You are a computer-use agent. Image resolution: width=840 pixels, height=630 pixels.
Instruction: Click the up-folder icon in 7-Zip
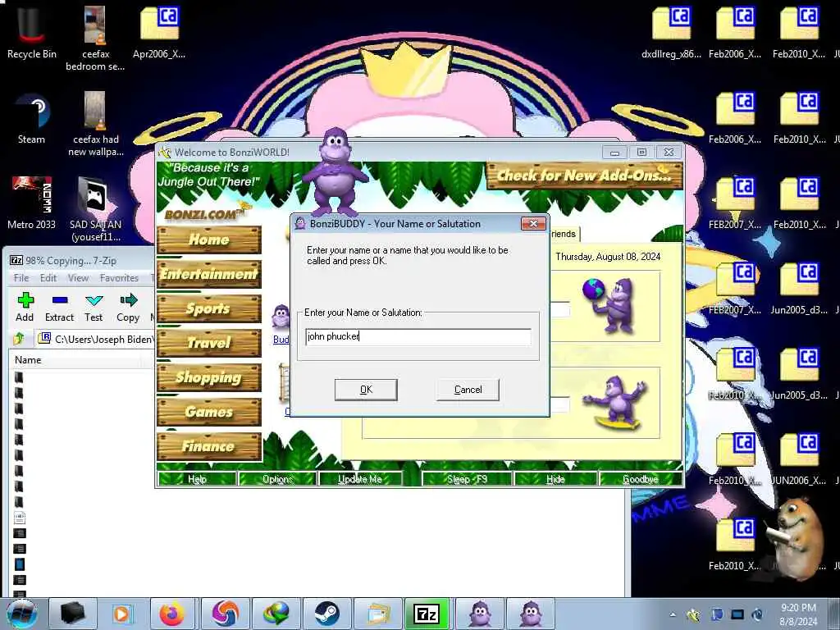point(20,339)
